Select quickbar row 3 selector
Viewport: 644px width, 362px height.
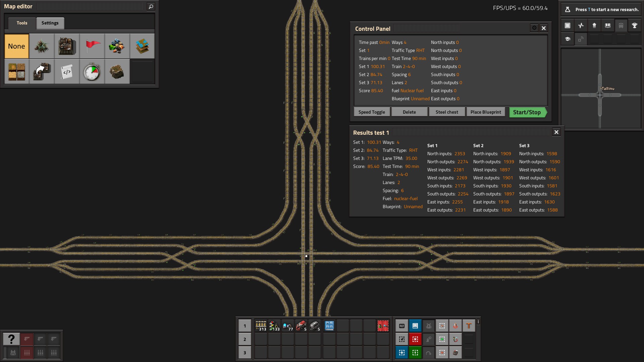245,353
